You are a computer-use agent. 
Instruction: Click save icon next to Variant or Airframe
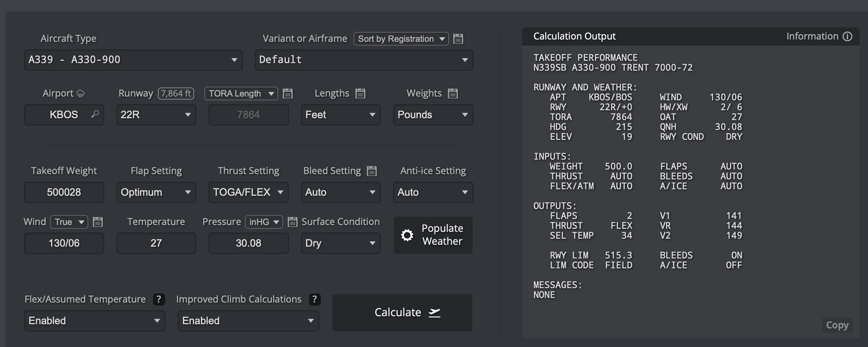coord(458,39)
